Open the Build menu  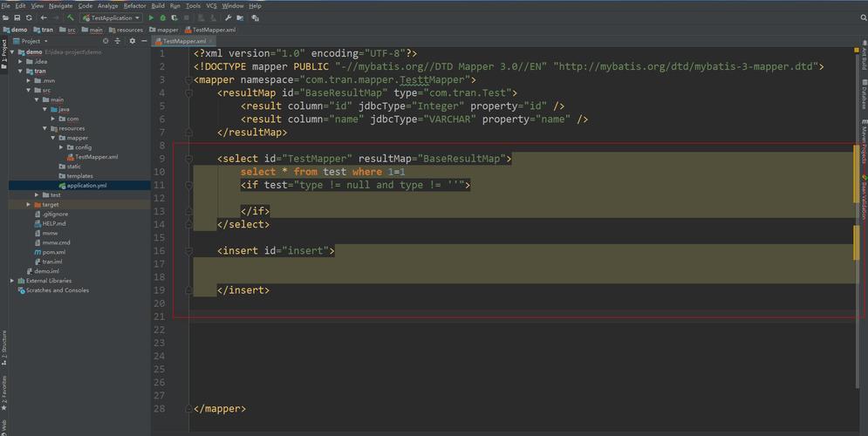click(x=158, y=5)
